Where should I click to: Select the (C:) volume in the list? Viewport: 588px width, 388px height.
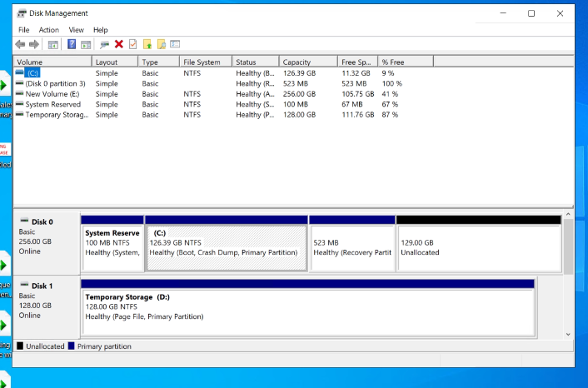click(x=32, y=73)
